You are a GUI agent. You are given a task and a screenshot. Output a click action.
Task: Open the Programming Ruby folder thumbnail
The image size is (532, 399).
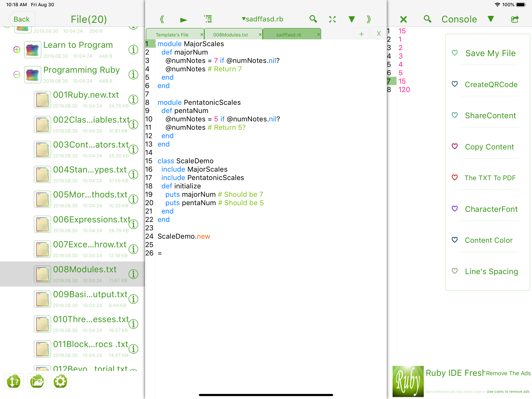click(33, 75)
